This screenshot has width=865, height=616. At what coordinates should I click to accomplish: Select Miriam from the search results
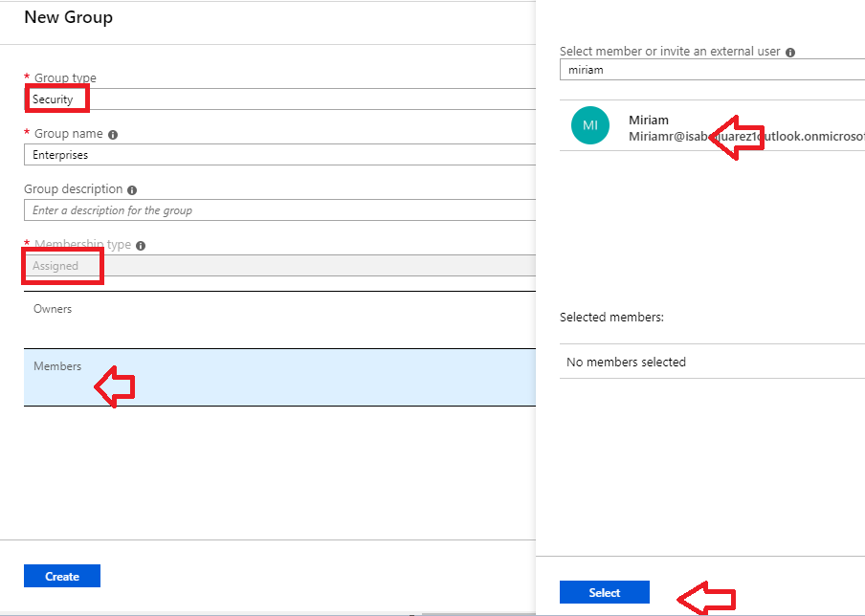tap(670, 127)
